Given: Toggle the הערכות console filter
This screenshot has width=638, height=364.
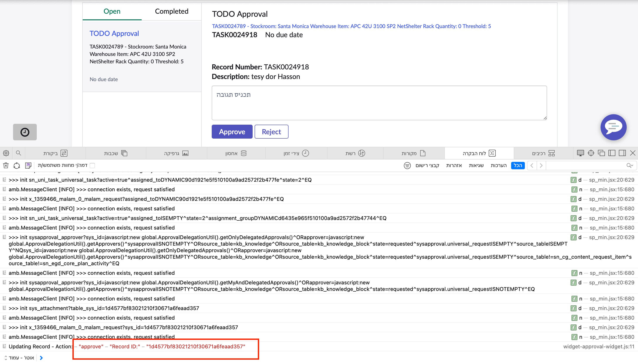Looking at the screenshot, I should pos(499,165).
